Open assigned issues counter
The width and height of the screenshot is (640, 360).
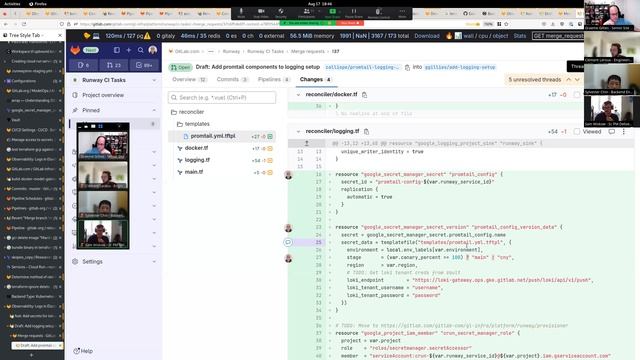(x=83, y=65)
